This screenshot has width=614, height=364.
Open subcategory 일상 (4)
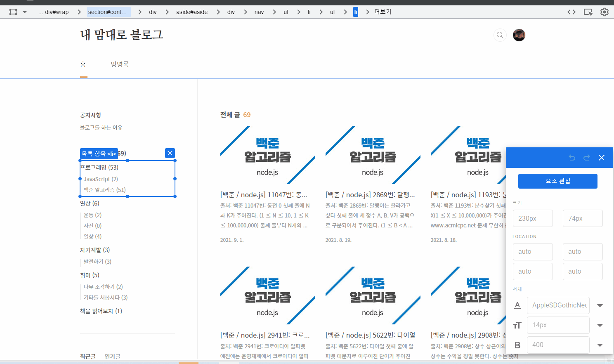[92, 236]
